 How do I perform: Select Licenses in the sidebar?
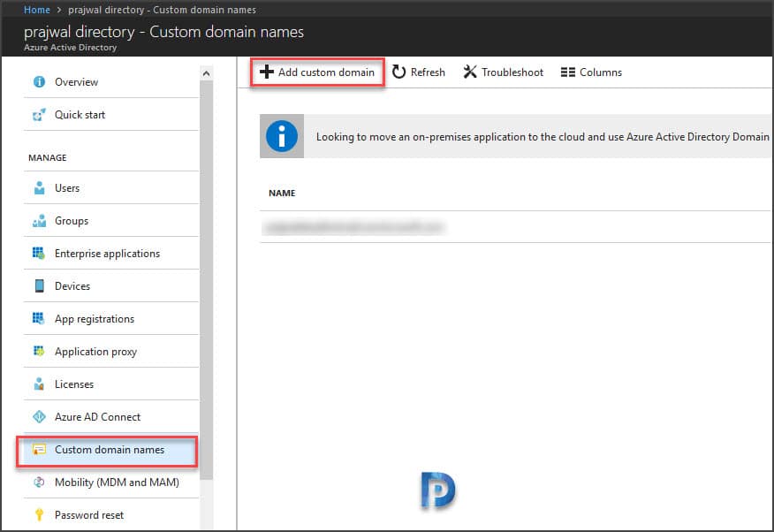tap(111, 384)
